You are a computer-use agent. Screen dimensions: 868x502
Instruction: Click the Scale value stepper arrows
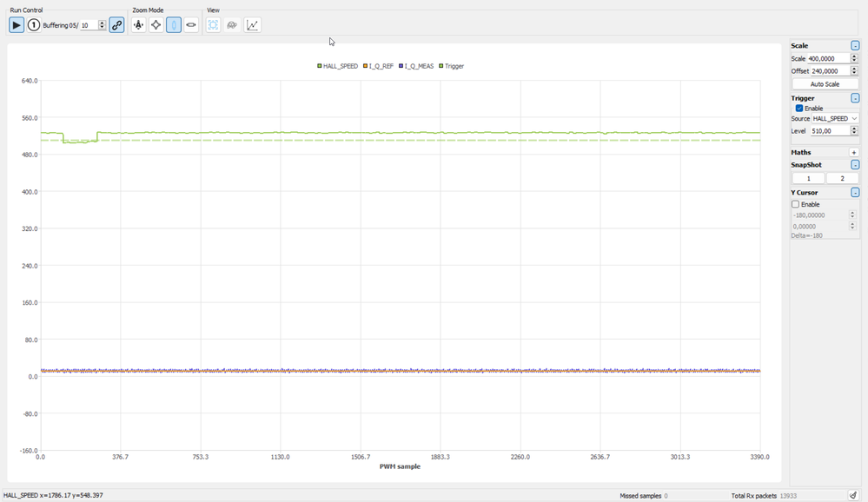(x=854, y=58)
